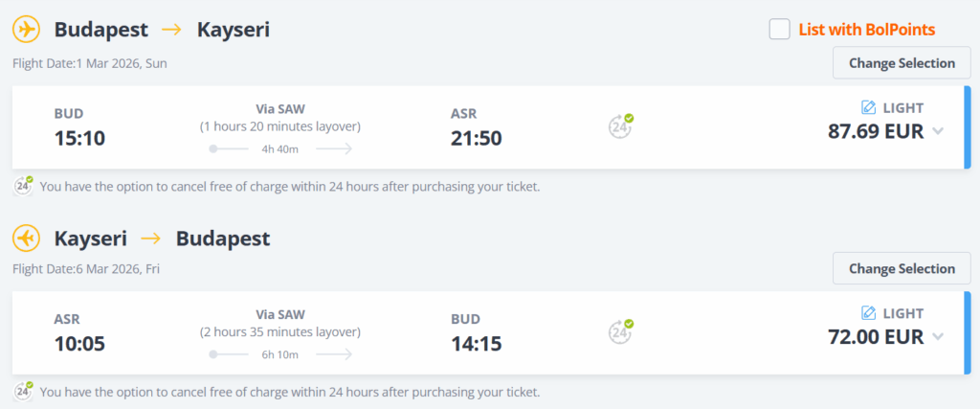Click the edit pencil icon beside the 72.00 EUR LIGHT fare
This screenshot has height=409, width=980.
[x=869, y=313]
